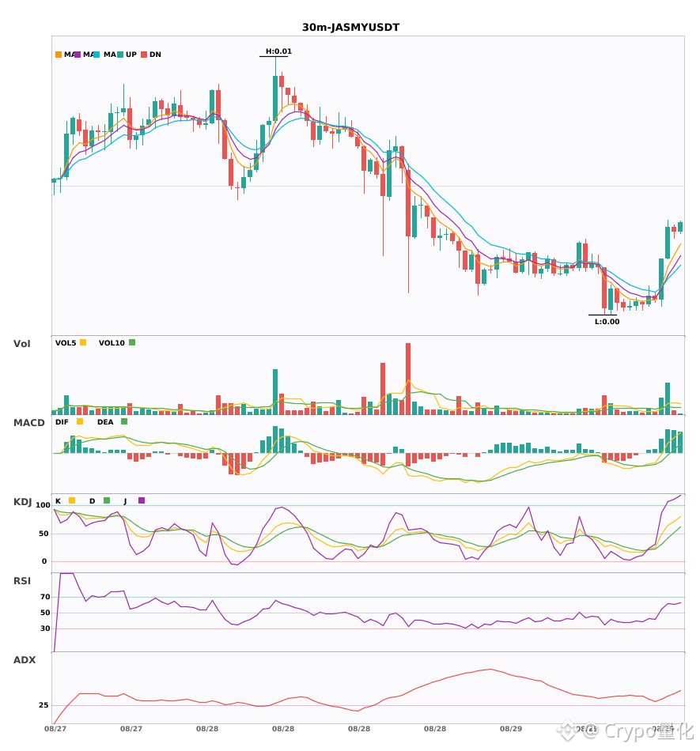Viewport: 700px width, 751px height.
Task: Click the 100 level on KDJ axis
Action: pos(43,505)
